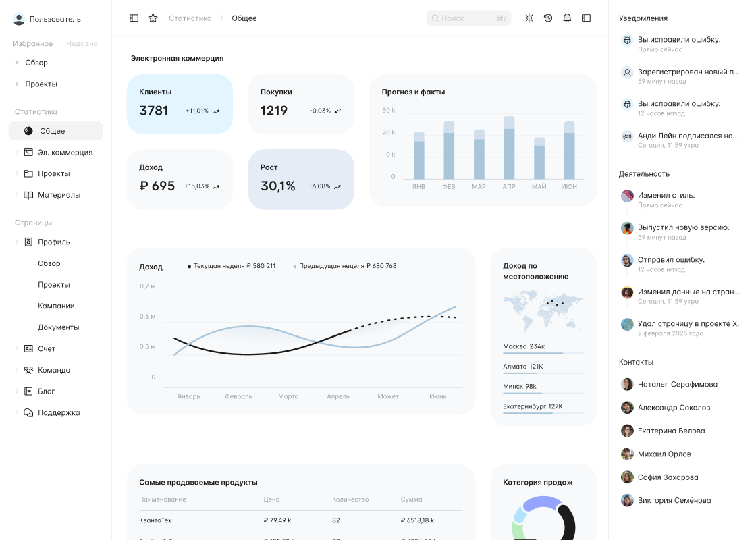Viewport: 756px width, 540px height.
Task: Click the Materials book icon
Action: [28, 195]
